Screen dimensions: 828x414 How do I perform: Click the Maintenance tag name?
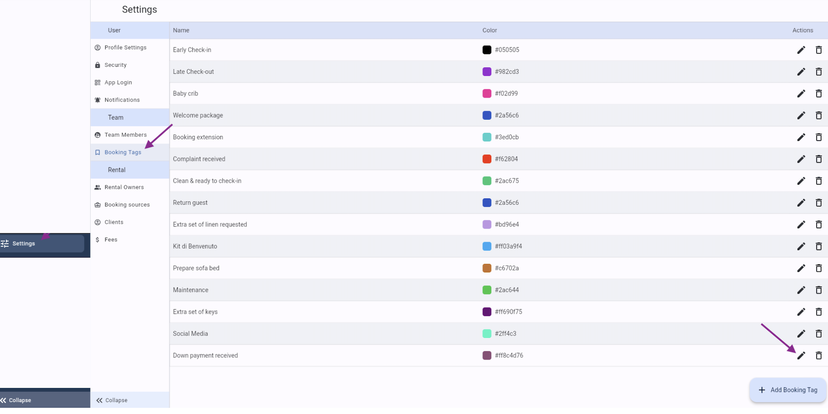click(191, 290)
